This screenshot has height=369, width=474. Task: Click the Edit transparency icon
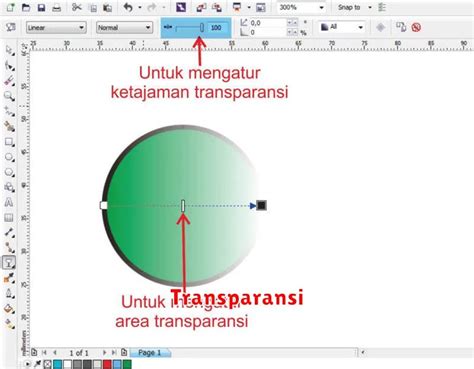tap(11, 27)
